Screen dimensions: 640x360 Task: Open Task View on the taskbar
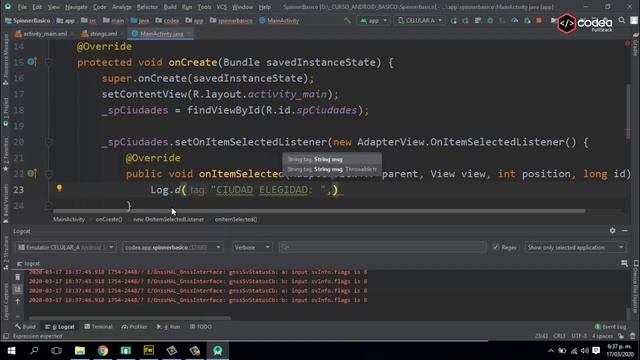[x=57, y=351]
